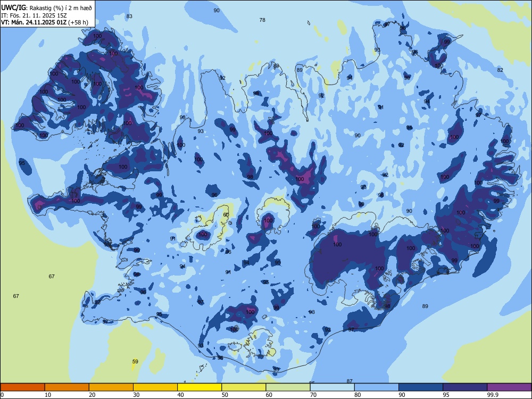Click the '78' value on the map
Viewport: 532px width, 399px height.
262,20
